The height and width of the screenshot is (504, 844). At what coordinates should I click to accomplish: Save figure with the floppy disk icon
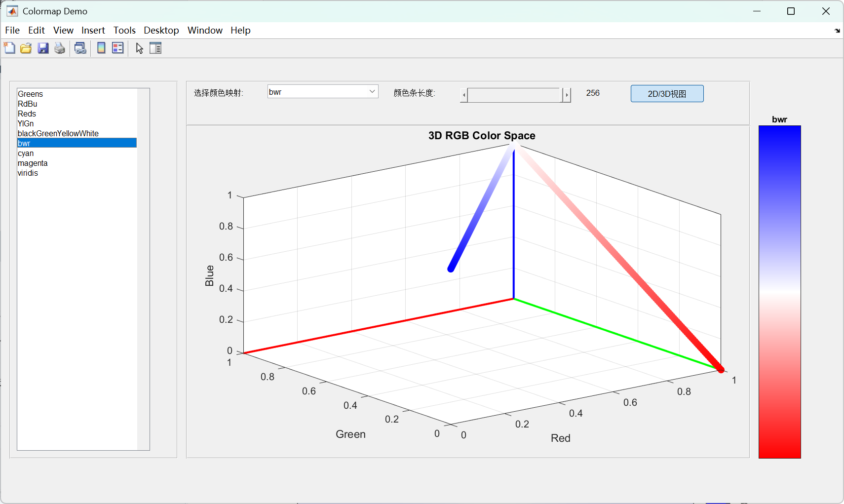[x=43, y=48]
